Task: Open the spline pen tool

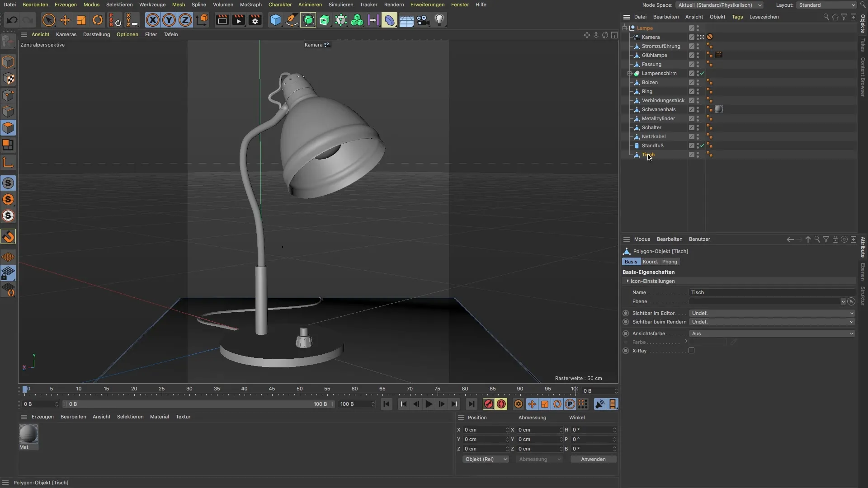Action: tap(292, 20)
